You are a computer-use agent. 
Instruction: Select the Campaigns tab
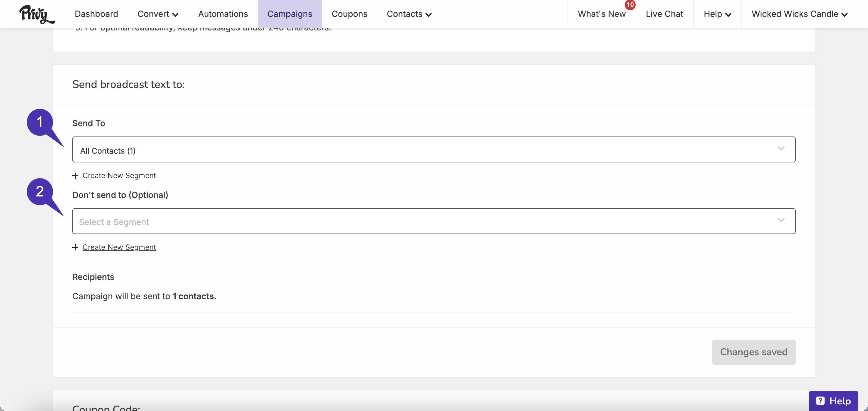pyautogui.click(x=290, y=14)
